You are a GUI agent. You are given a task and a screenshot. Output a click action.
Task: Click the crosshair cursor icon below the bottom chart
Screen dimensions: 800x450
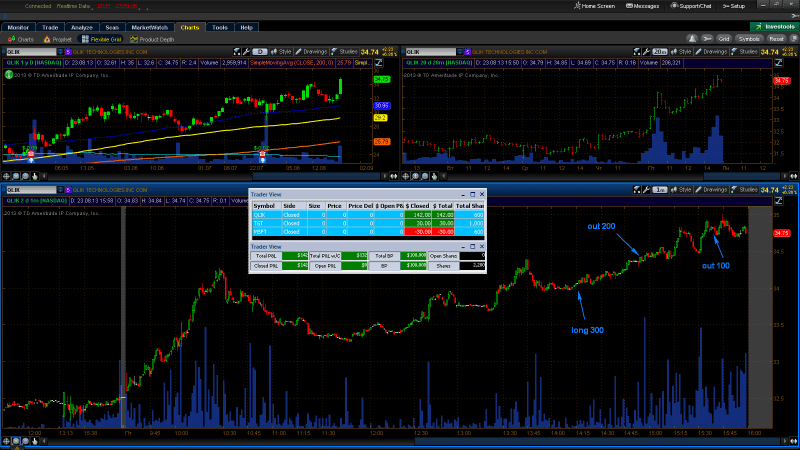(x=6, y=441)
